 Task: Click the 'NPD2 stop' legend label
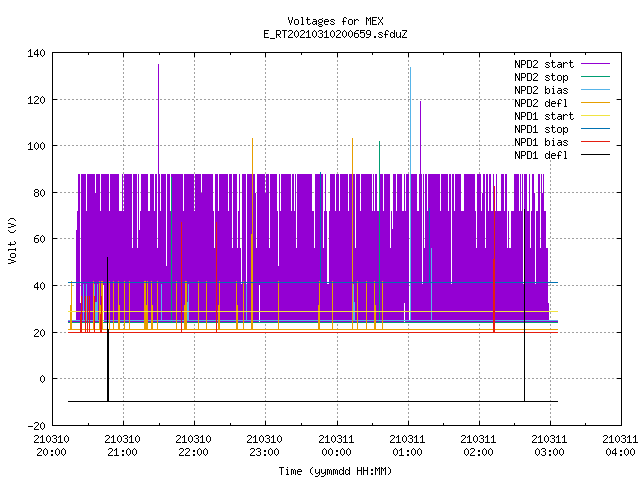541,77
